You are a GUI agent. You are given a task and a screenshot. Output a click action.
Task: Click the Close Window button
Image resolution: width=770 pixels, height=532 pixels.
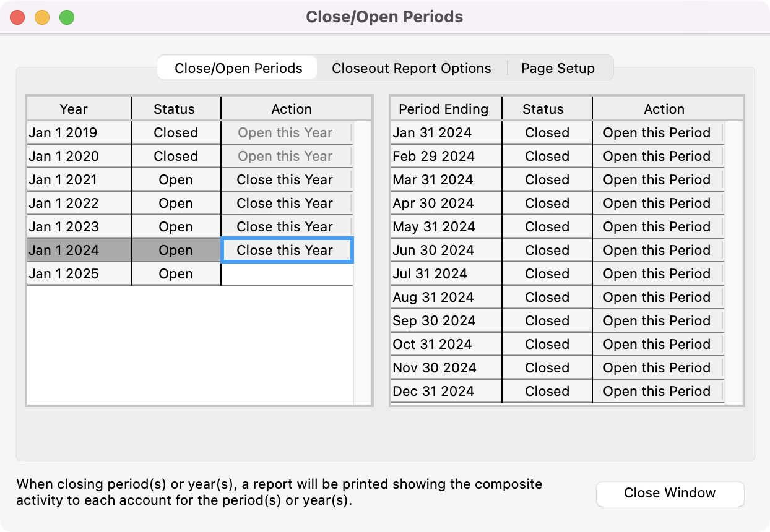coord(670,493)
